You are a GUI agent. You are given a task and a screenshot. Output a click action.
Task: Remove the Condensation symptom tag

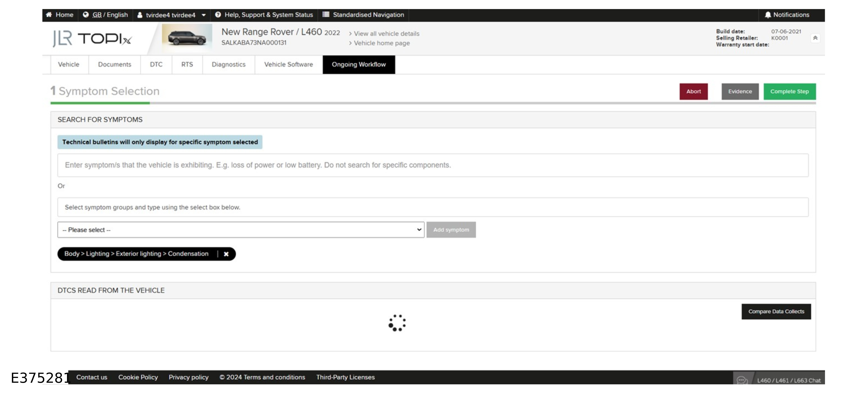pos(226,254)
